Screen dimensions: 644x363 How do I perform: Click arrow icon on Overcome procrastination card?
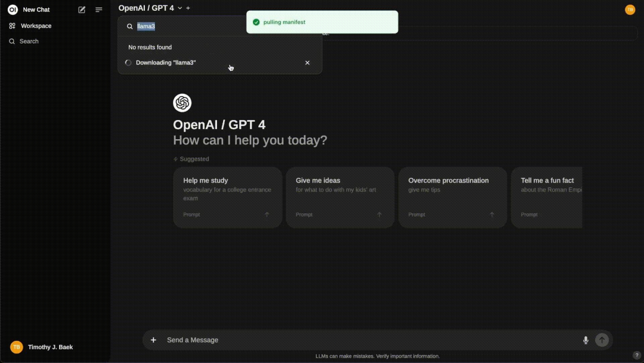coord(492,214)
